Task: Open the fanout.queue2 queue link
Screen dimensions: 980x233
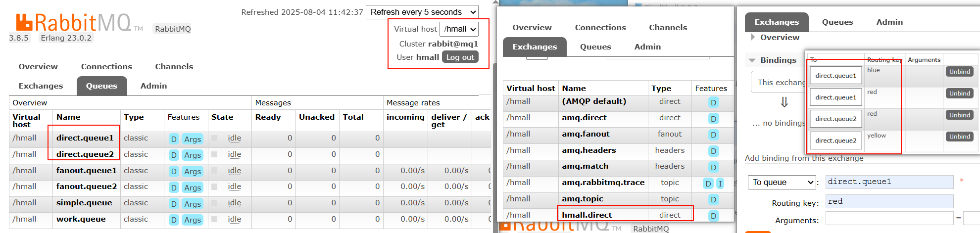Action: [x=86, y=186]
